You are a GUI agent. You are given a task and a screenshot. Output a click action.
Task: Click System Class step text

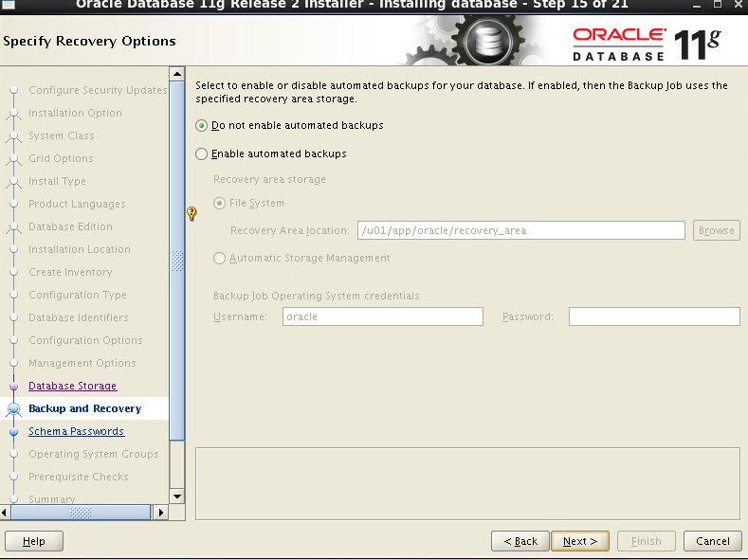pyautogui.click(x=62, y=135)
